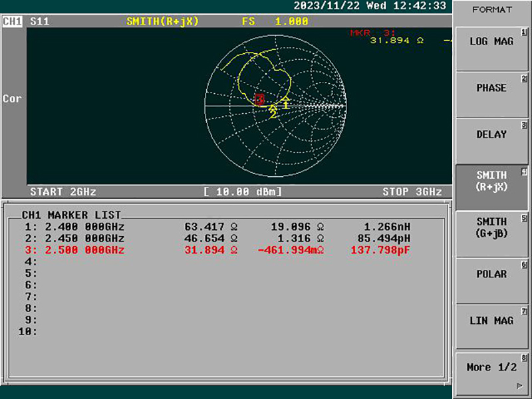Click the 137.798pF capacitance value

380,250
